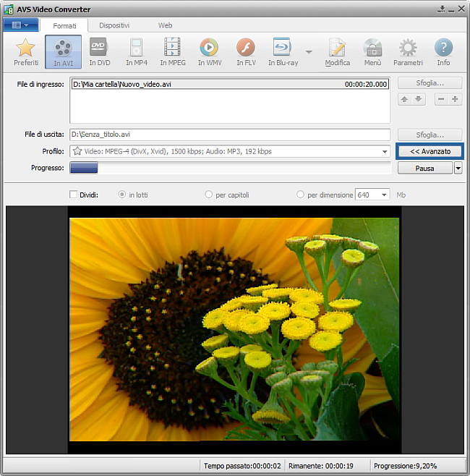Switch to the Web tab
470x476 pixels.
pos(166,25)
